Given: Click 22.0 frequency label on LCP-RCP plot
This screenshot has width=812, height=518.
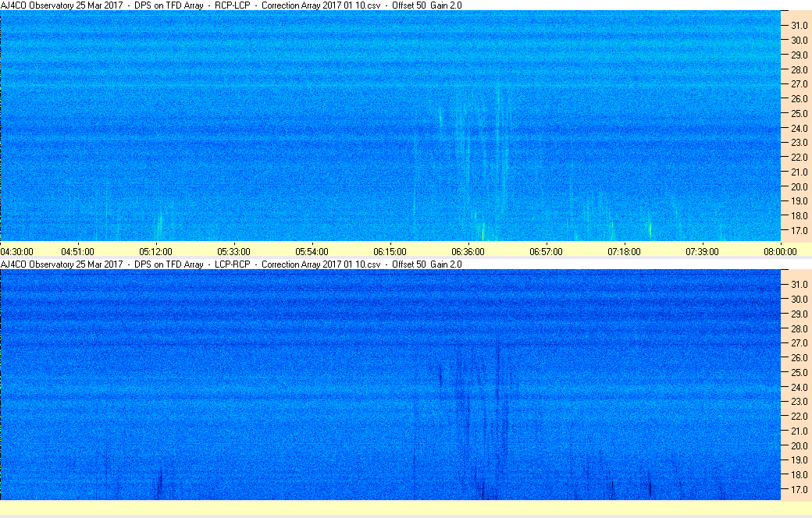Looking at the screenshot, I should (799, 416).
